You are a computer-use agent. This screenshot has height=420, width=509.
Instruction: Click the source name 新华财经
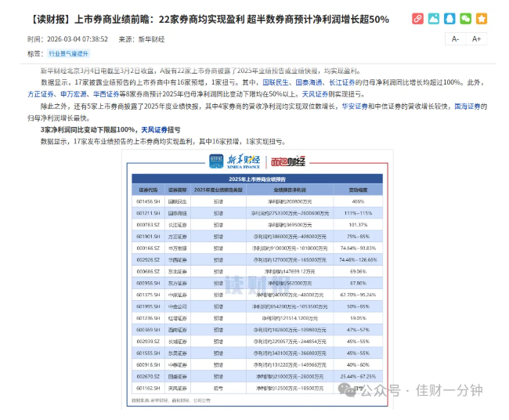[x=152, y=39]
